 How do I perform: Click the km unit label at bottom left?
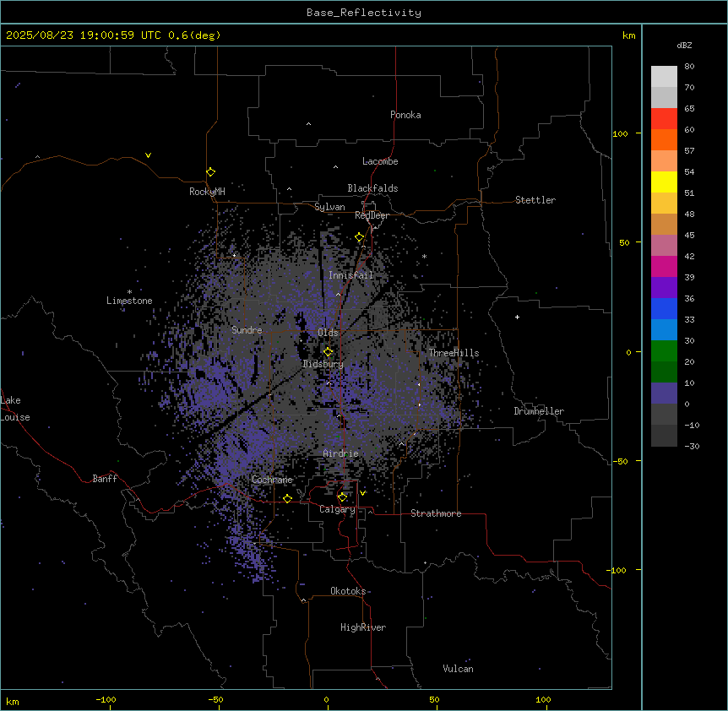tap(13, 701)
